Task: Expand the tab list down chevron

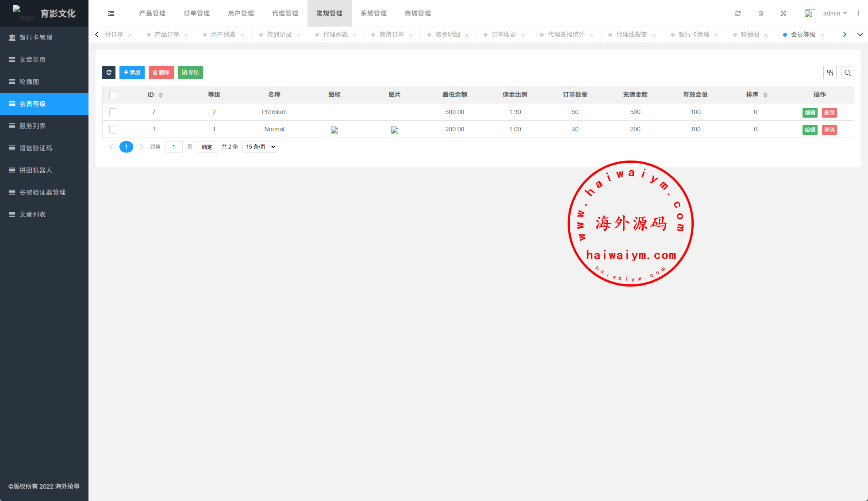Action: (x=860, y=34)
